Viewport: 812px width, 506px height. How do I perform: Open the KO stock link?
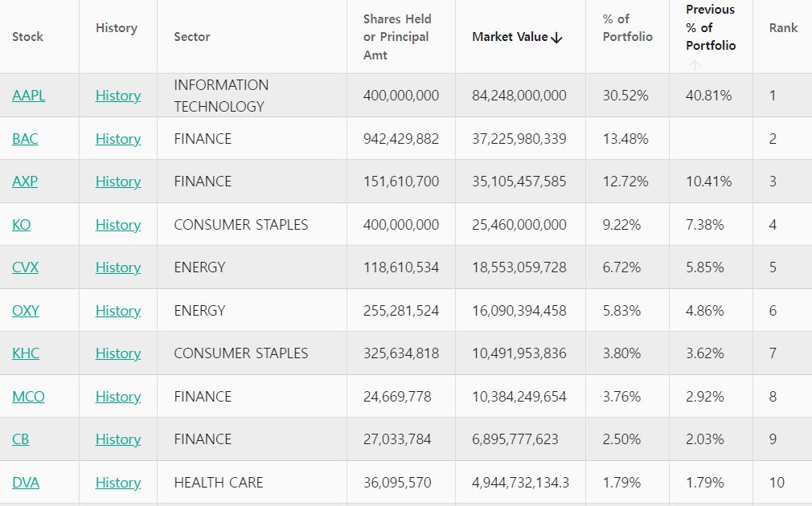(x=21, y=225)
